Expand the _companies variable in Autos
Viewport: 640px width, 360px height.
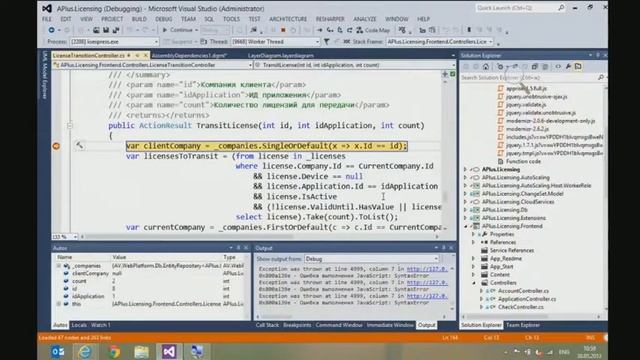pyautogui.click(x=58, y=266)
